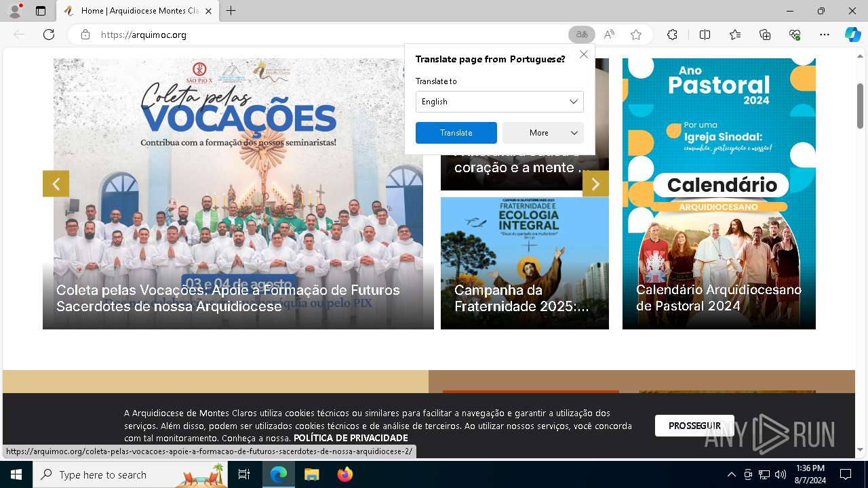Viewport: 868px width, 488px height.
Task: Open Favorites list icon
Action: point(735,35)
